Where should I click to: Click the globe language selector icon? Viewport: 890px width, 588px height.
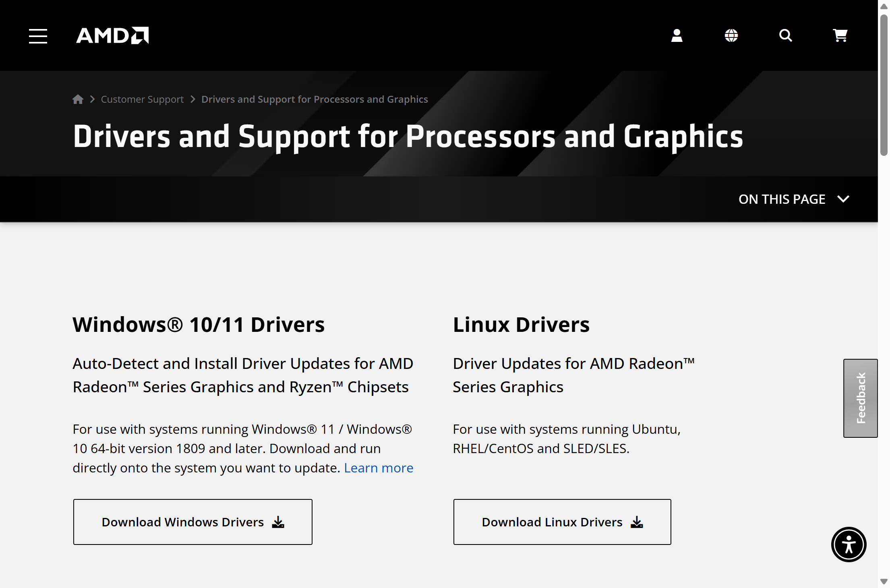731,35
